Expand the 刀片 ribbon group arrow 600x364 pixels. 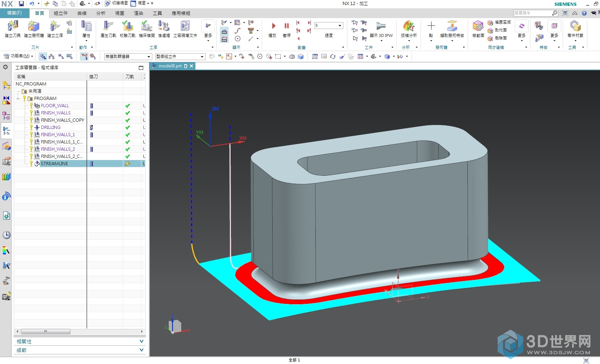[x=72, y=47]
